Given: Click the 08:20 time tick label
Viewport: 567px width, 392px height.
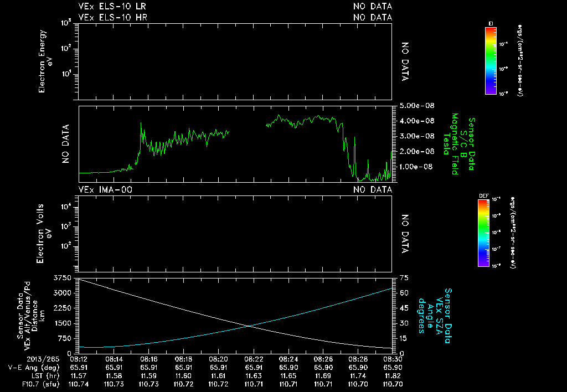Looking at the screenshot, I should click(x=218, y=359).
